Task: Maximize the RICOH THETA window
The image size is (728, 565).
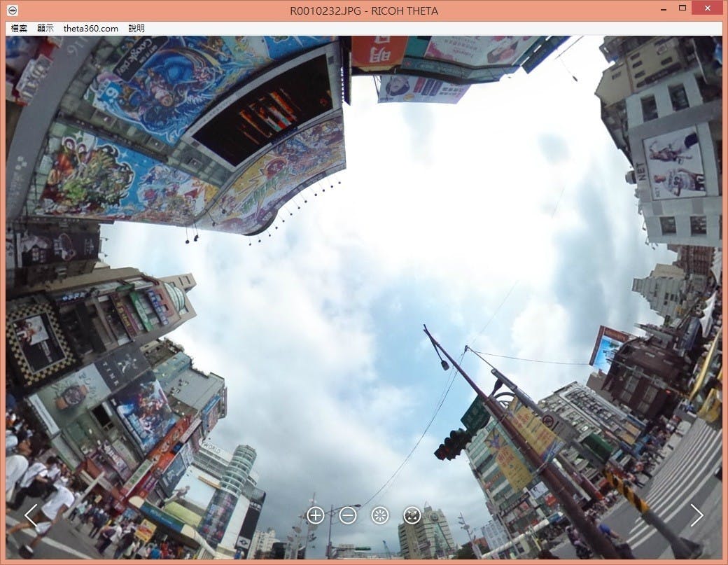Action: (x=682, y=8)
